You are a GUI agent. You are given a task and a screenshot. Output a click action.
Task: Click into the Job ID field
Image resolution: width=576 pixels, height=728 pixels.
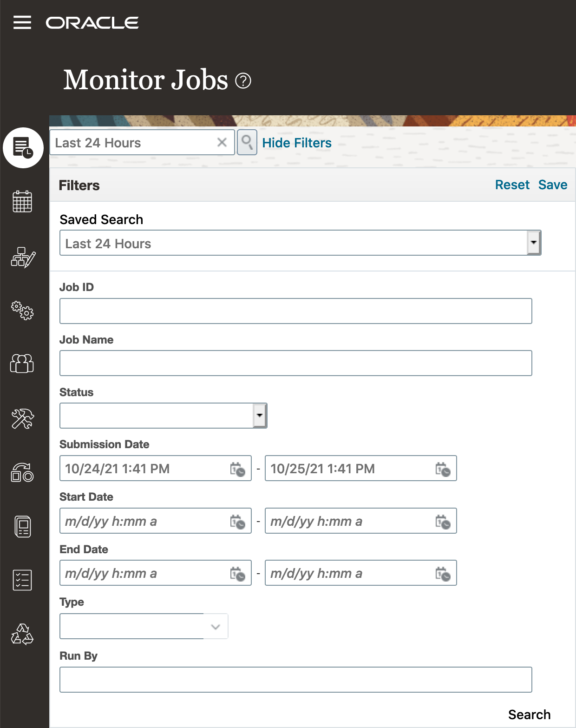295,311
